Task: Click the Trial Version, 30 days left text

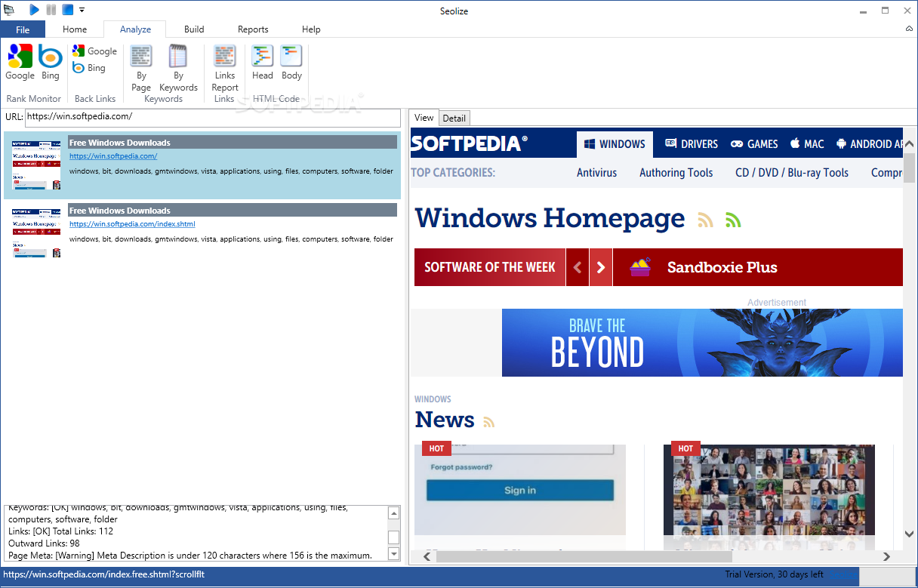Action: [774, 574]
